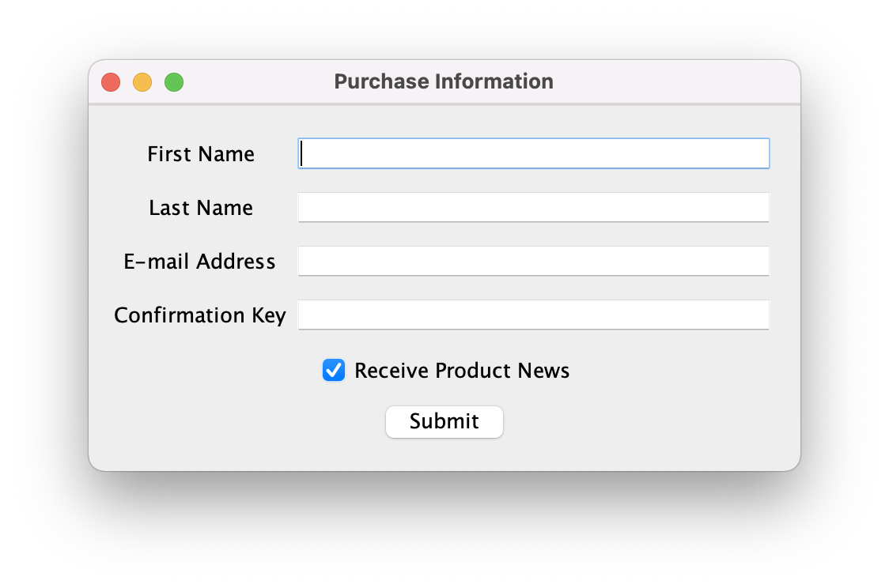The height and width of the screenshot is (588, 889).
Task: Click the empty title bar right of the title
Action: click(x=672, y=81)
